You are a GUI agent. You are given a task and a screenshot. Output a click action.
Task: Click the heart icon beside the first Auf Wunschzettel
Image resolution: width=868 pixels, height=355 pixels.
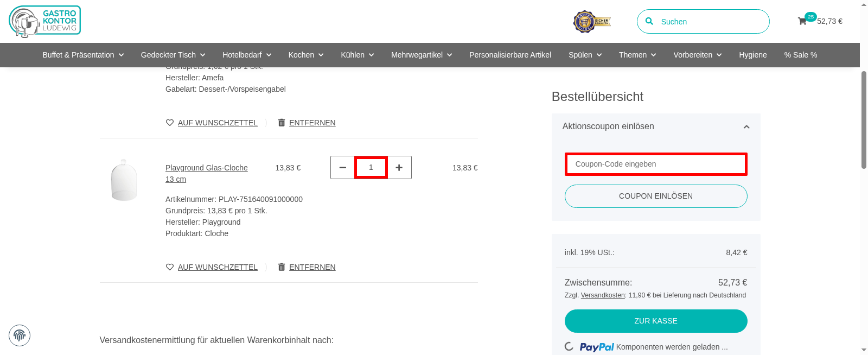pos(169,122)
